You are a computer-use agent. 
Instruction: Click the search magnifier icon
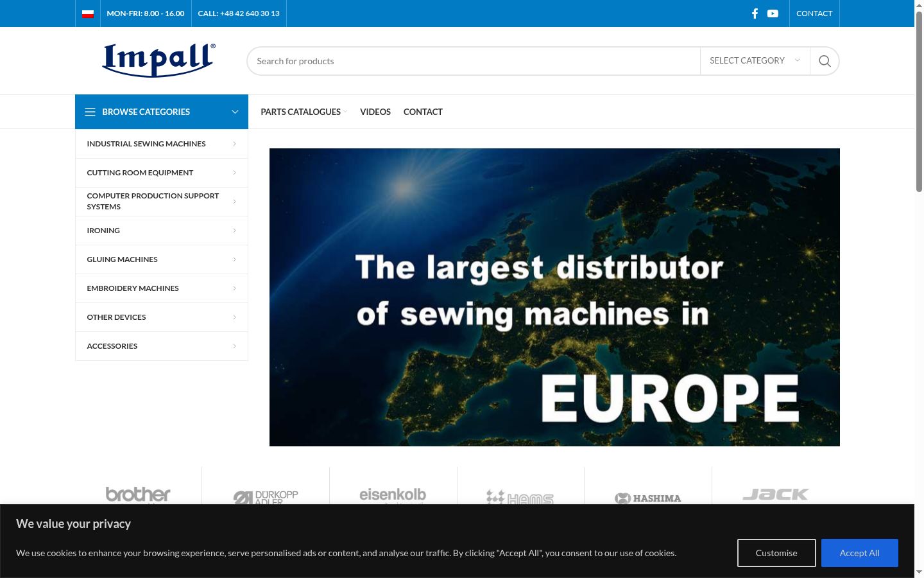(825, 61)
